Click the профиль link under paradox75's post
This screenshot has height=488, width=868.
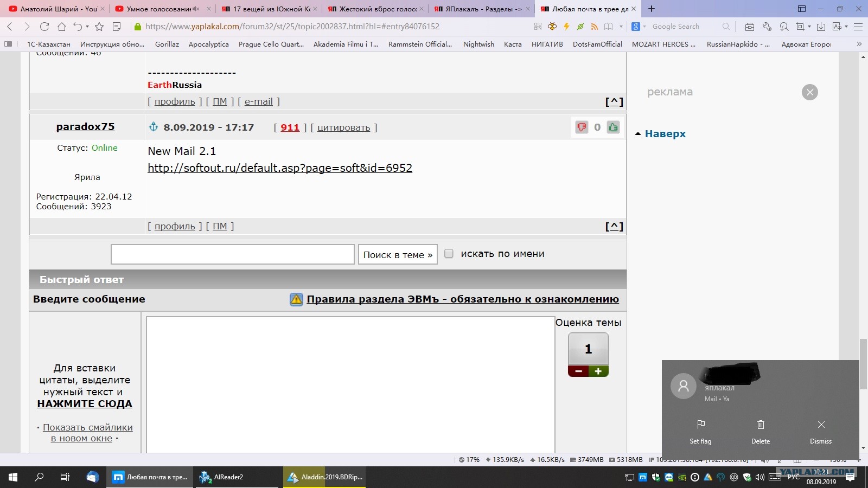(x=175, y=226)
